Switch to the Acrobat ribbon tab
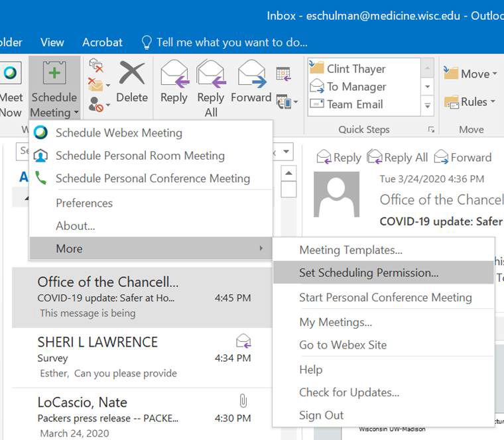 click(x=102, y=42)
